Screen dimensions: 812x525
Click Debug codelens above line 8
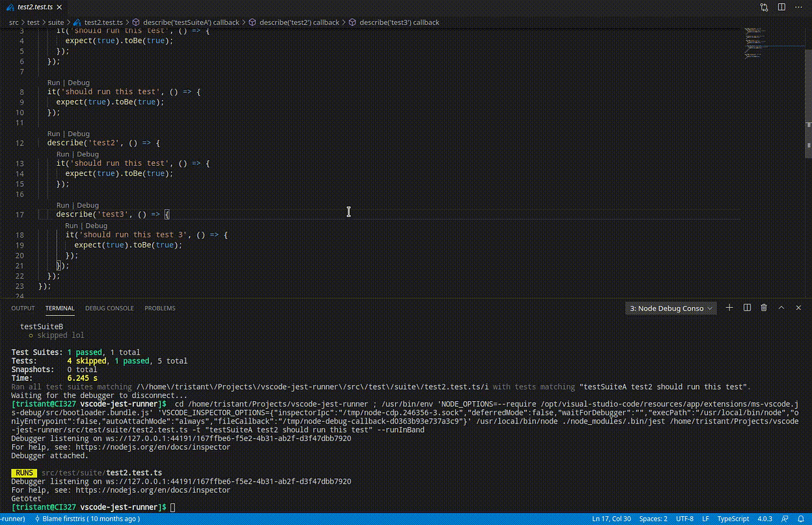point(78,83)
